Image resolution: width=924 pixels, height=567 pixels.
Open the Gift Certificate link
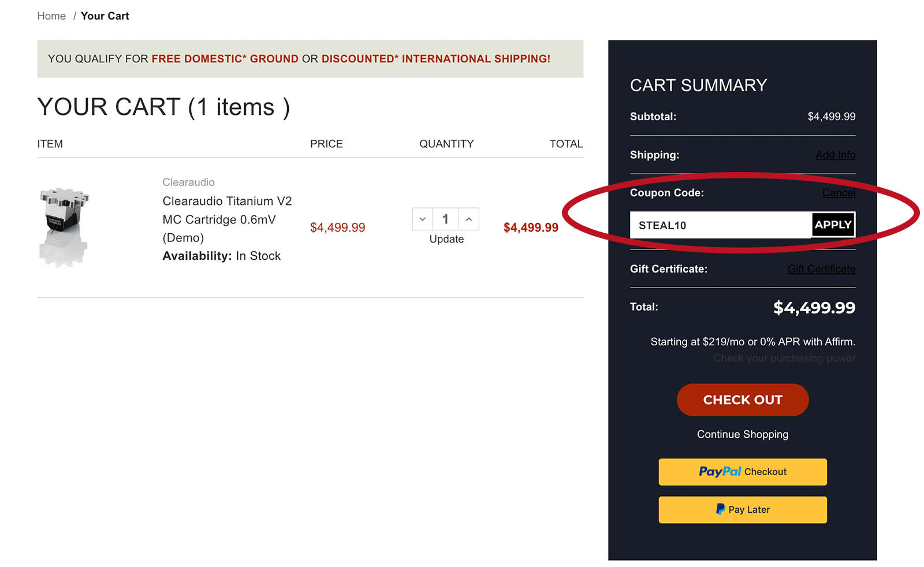point(821,268)
